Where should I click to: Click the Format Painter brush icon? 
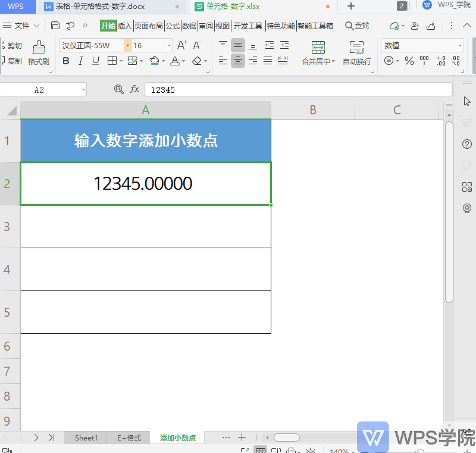tap(39, 47)
